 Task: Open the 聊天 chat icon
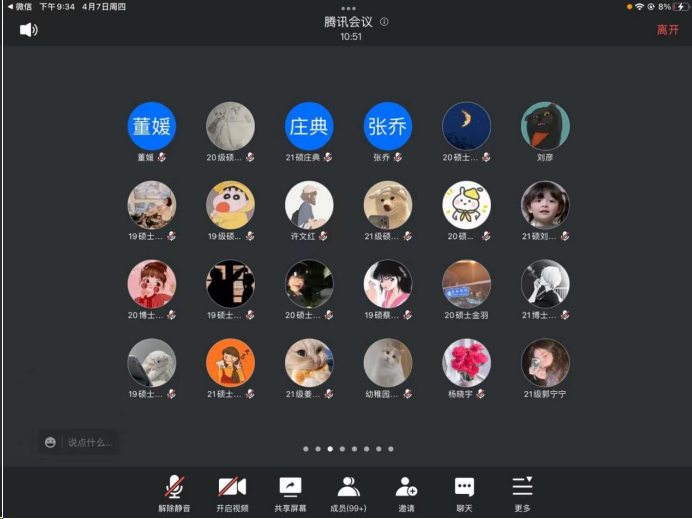pyautogui.click(x=464, y=487)
